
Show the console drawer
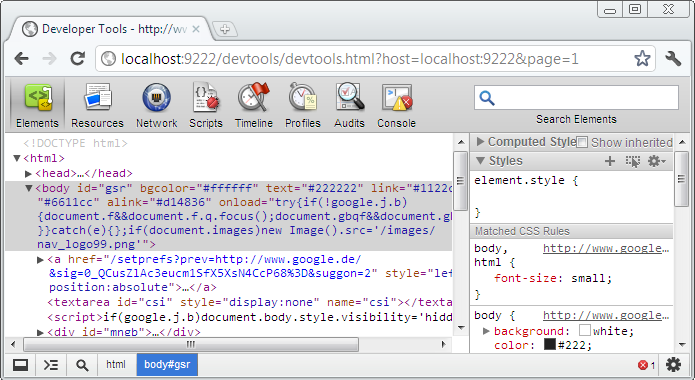(x=51, y=365)
